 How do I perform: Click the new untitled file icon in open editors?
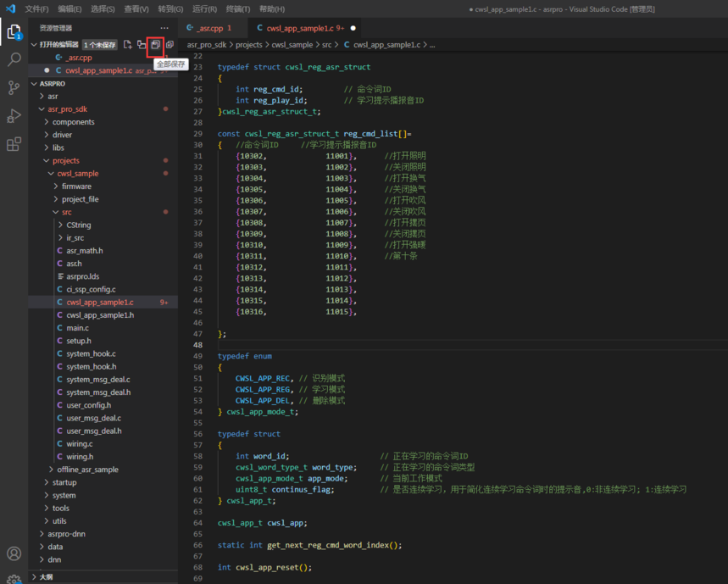[x=127, y=45]
